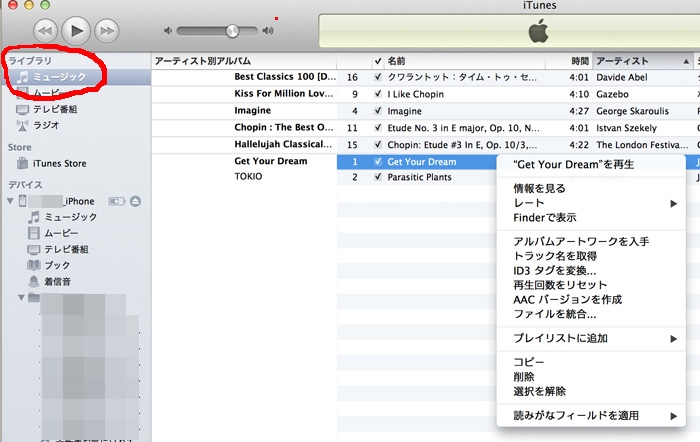Open テレビ番組 under the iPhone device
The width and height of the screenshot is (700, 442).
(66, 249)
